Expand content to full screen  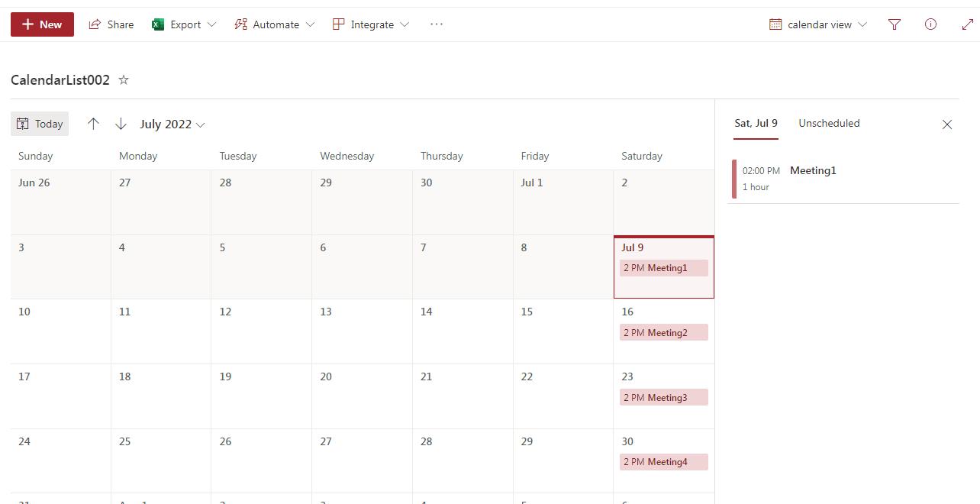[x=967, y=24]
